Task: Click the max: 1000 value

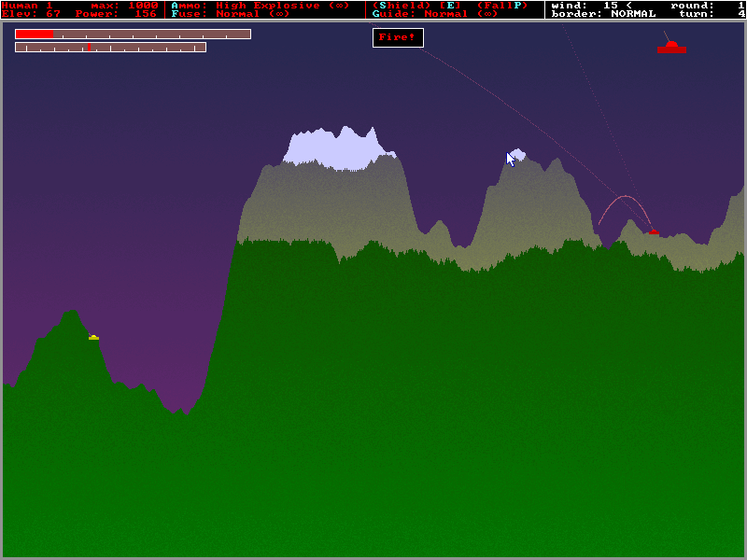Action: [x=124, y=6]
